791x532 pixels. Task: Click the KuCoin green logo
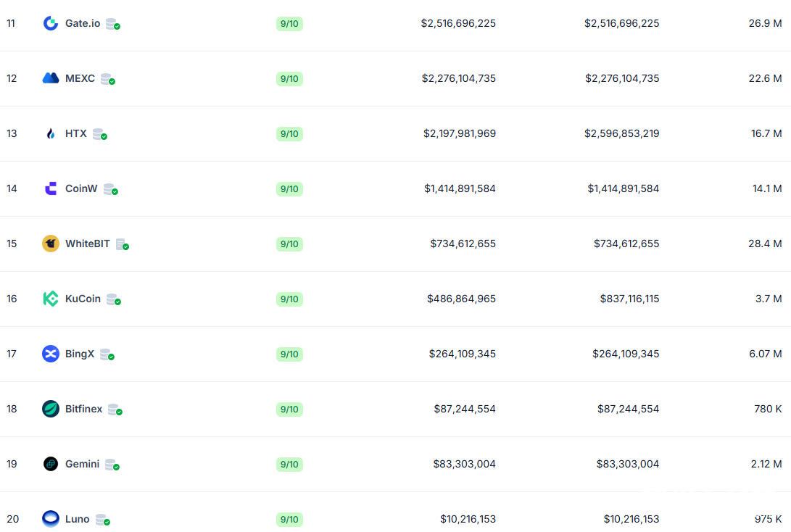tap(51, 299)
